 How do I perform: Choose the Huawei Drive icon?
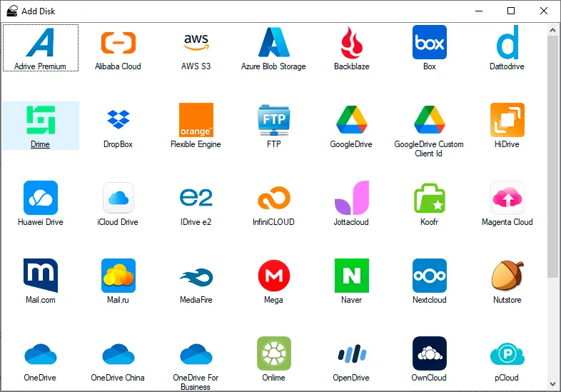point(41,198)
